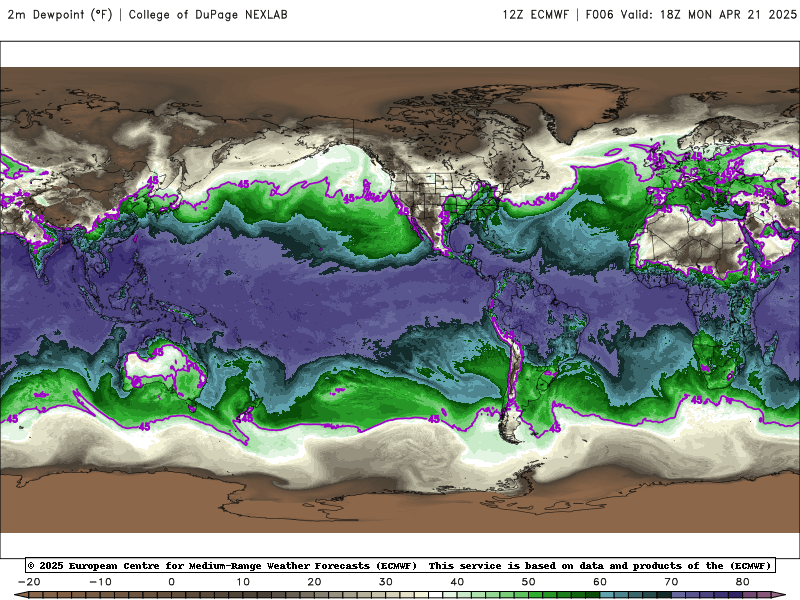800x600 pixels.
Task: Click the 'College of DuPage NEXLAB' label
Action: [208, 14]
